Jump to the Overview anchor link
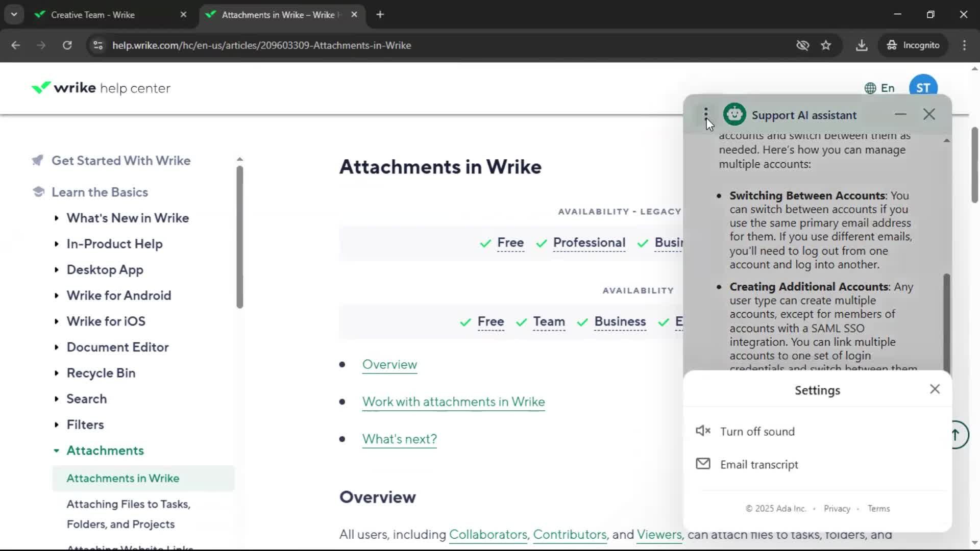Image resolution: width=980 pixels, height=551 pixels. tap(389, 365)
